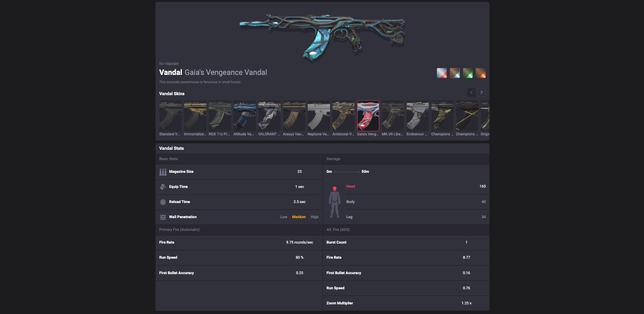The image size is (644, 314).
Task: Click the head damage value 160
Action: [483, 186]
